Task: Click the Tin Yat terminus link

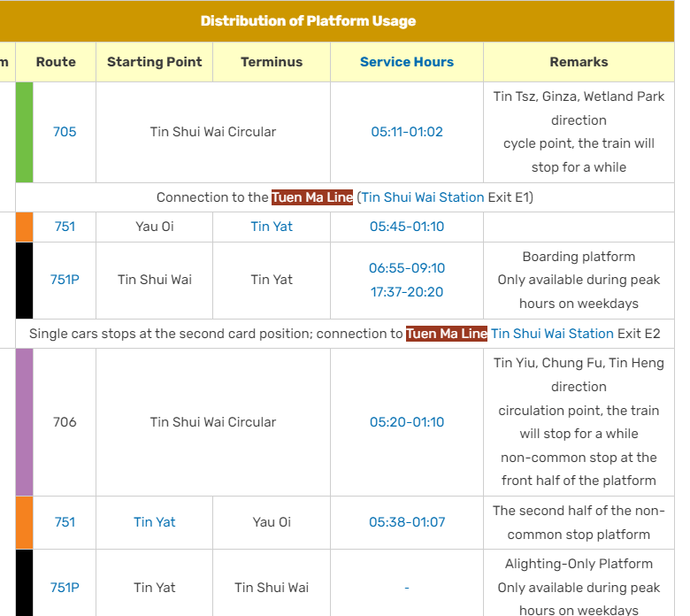Action: pos(272,227)
